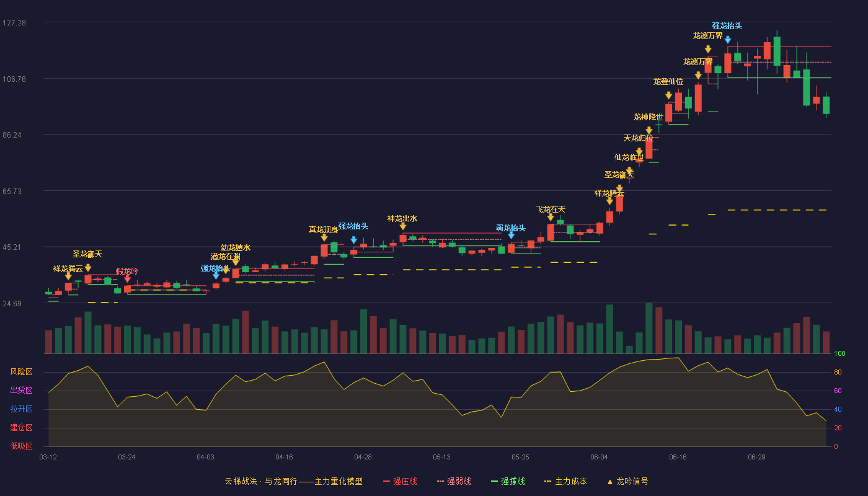Click the 127.28 price axis label

pos(14,22)
